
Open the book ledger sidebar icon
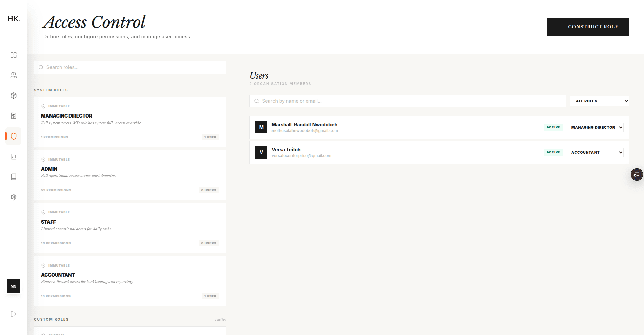[14, 177]
